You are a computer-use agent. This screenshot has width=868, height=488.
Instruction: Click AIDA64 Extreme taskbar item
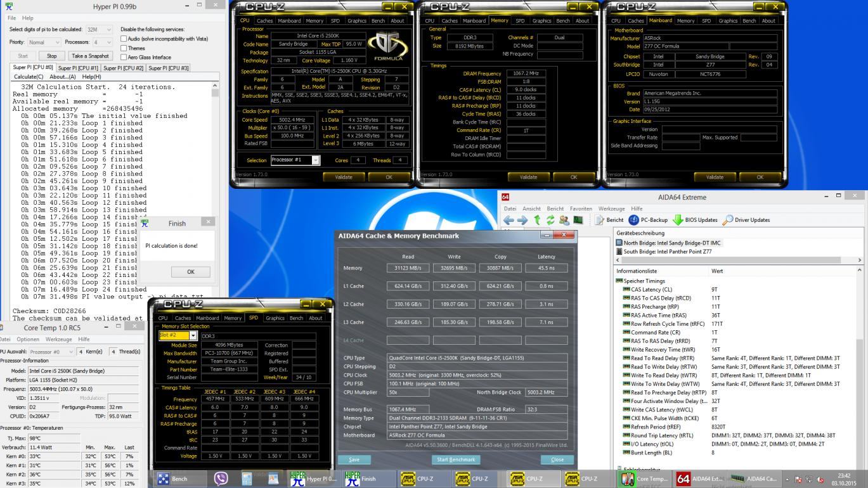699,479
